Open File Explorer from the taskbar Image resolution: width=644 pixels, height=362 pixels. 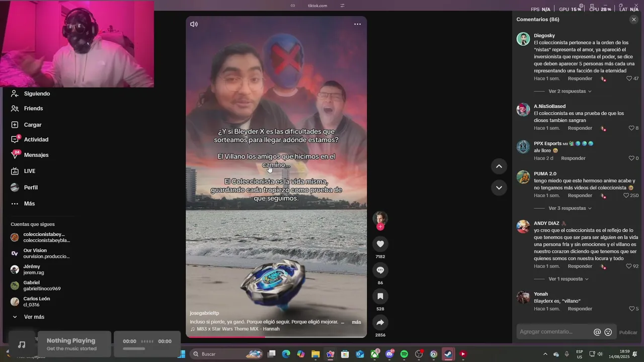[x=315, y=354]
